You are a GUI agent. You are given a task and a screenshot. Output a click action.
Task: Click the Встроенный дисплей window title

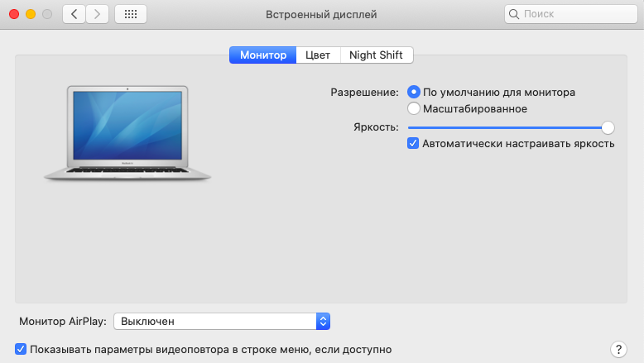pos(321,14)
